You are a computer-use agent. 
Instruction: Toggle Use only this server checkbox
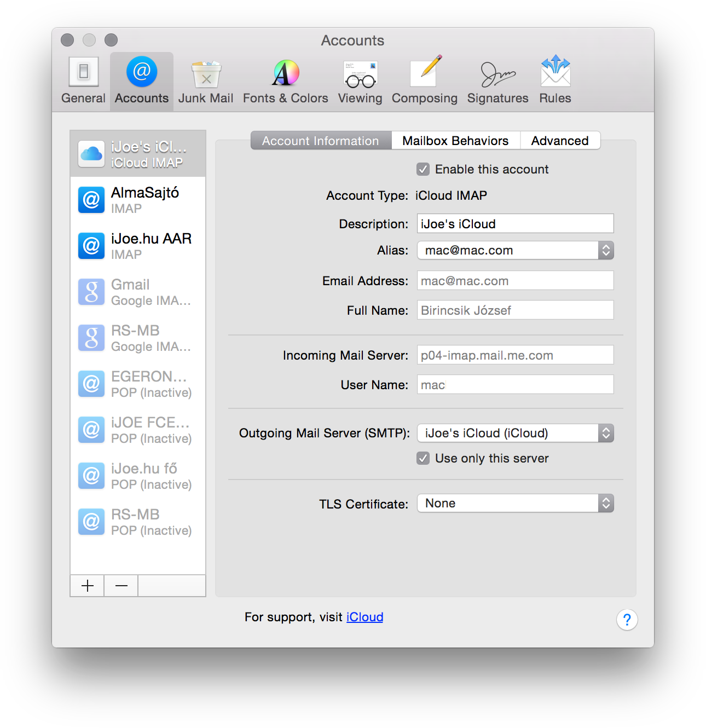tap(423, 458)
